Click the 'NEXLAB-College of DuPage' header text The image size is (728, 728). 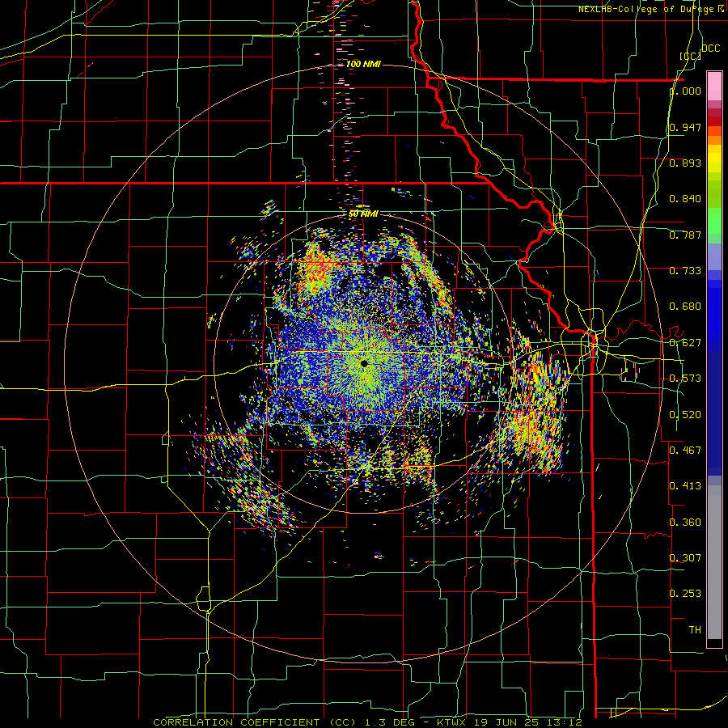coord(645,9)
